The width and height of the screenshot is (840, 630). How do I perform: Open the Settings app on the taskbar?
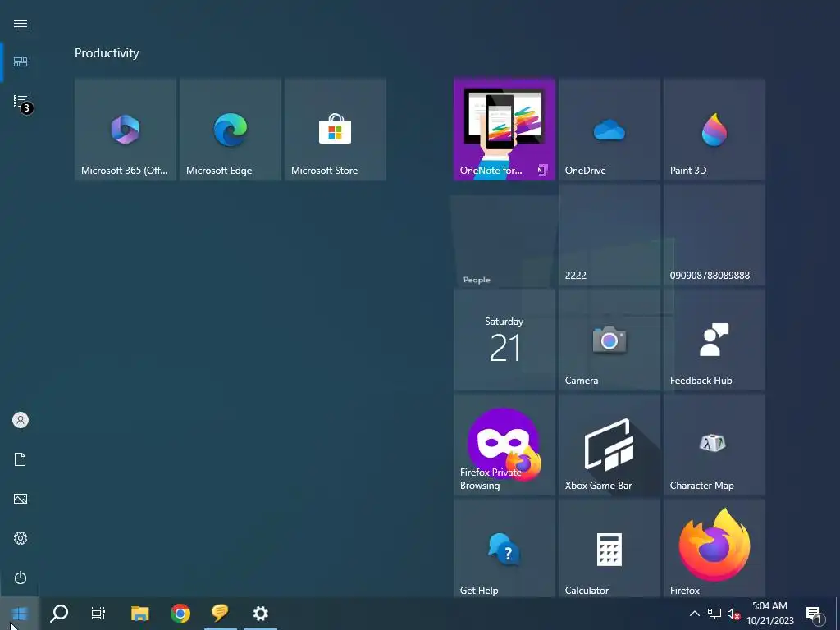pos(261,614)
